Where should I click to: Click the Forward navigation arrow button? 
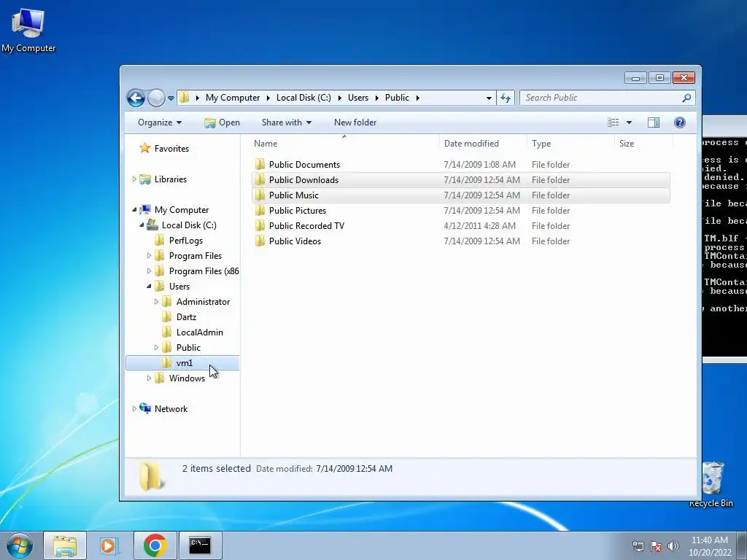pyautogui.click(x=156, y=98)
